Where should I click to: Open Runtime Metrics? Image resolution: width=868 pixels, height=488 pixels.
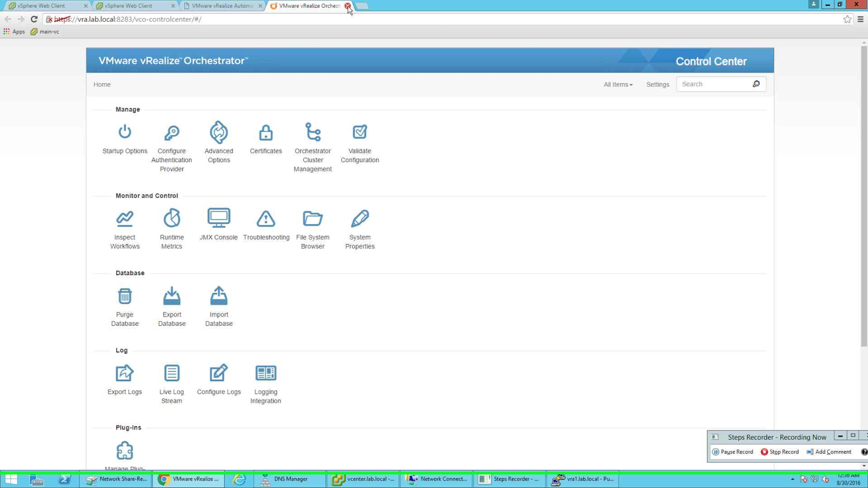click(x=171, y=229)
